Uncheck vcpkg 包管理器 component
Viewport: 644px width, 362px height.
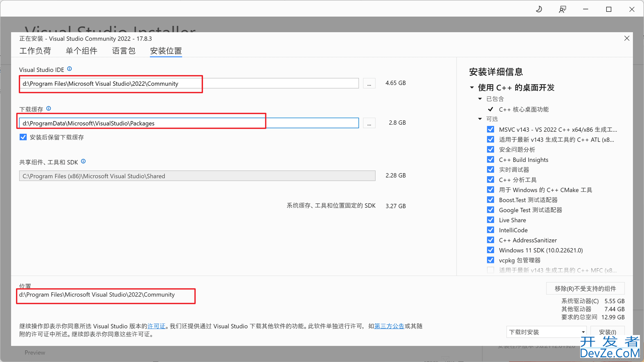pyautogui.click(x=491, y=260)
